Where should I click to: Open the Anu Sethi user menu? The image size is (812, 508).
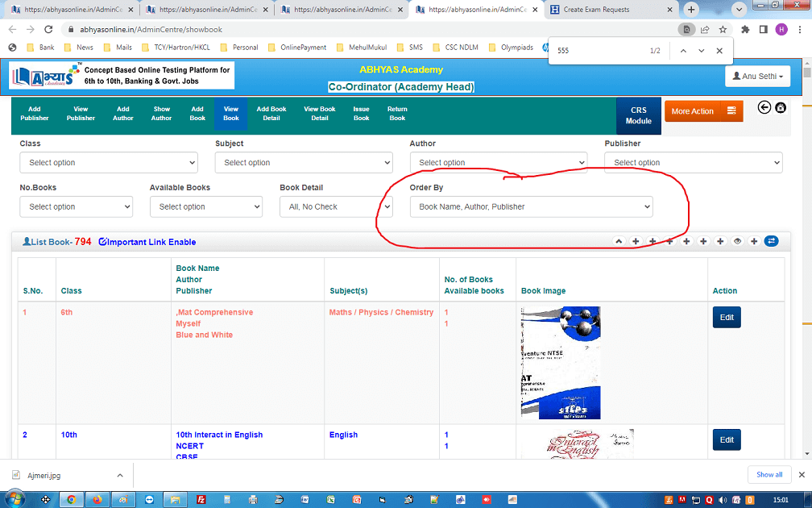[757, 76]
